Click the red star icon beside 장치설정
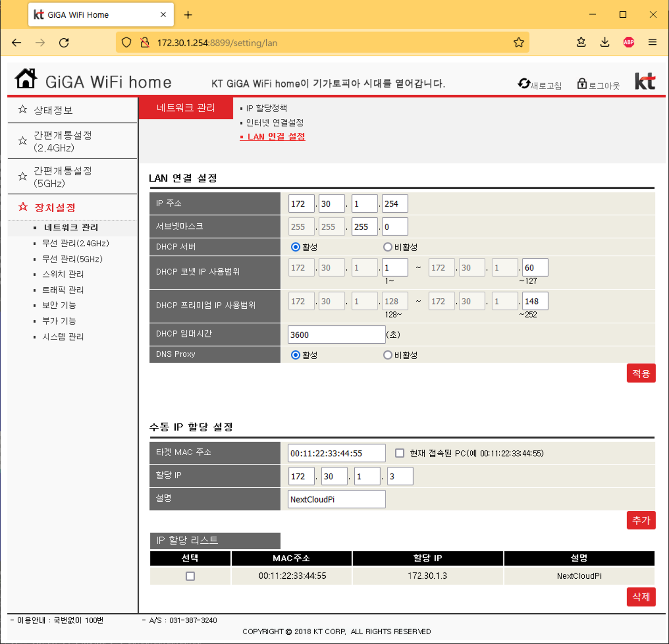The width and height of the screenshot is (669, 644). (23, 207)
